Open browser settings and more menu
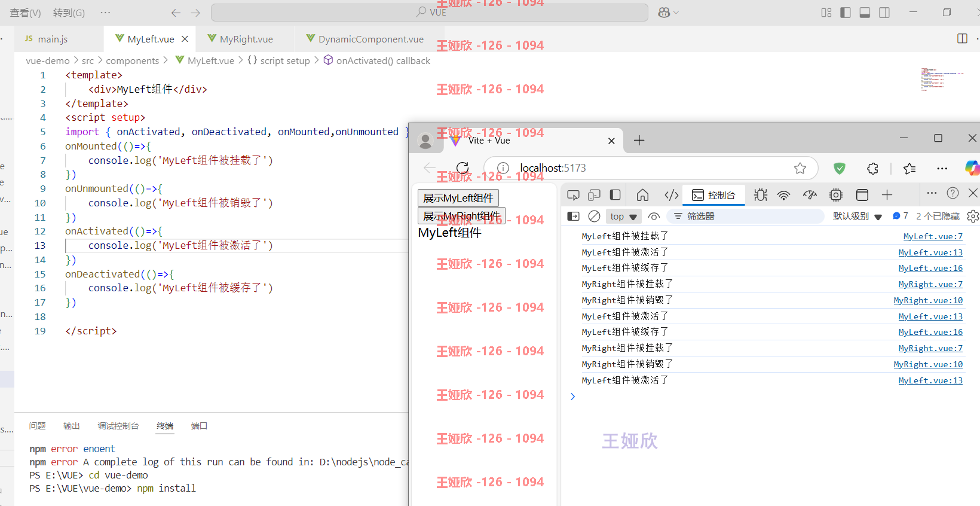 click(942, 168)
